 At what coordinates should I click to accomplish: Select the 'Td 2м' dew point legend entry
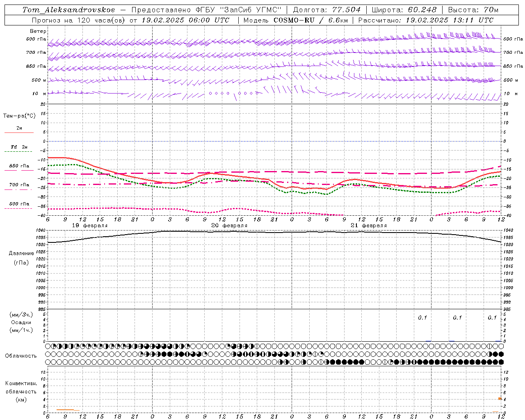tap(19, 147)
